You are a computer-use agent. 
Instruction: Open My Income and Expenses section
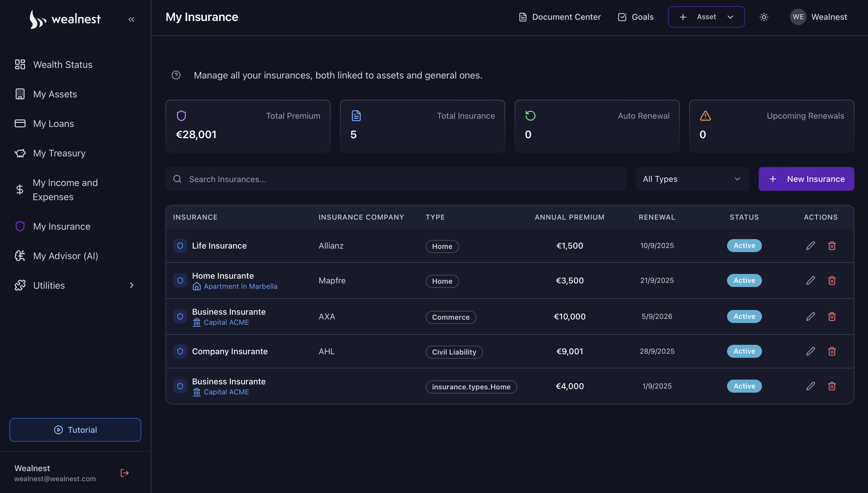(65, 189)
